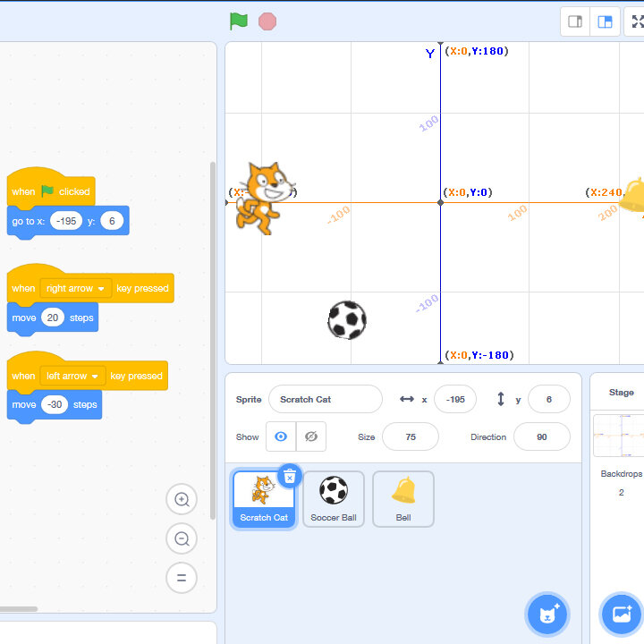Click the horizontal workspace scrollbar
This screenshot has width=644, height=644.
tap(19, 609)
